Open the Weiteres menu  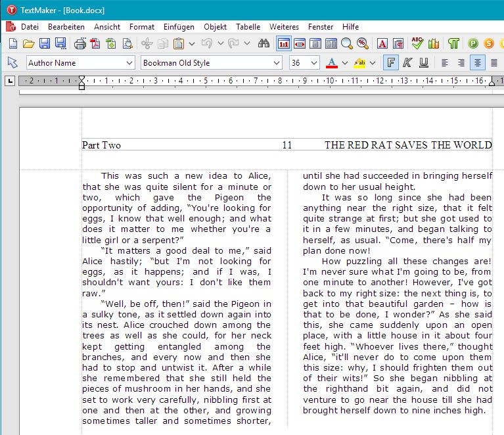[284, 27]
